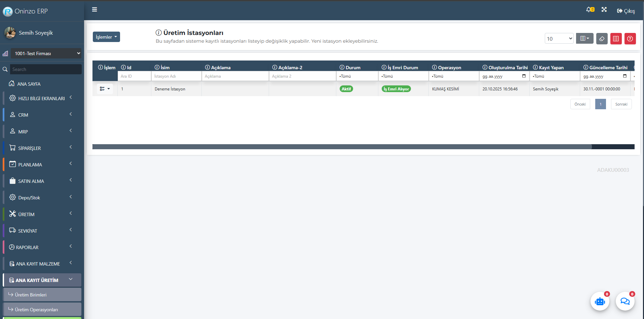644x319 pixels.
Task: Open the İşlemler dropdown
Action: click(x=106, y=37)
